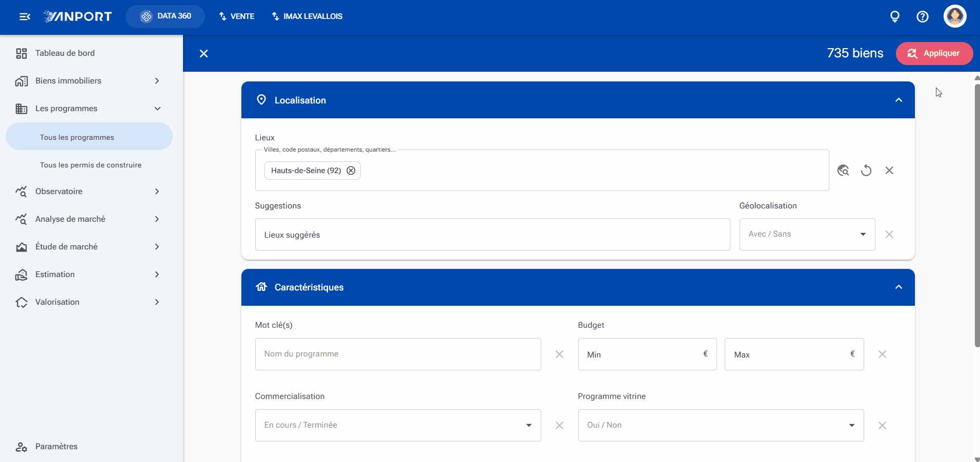This screenshot has height=462, width=980.
Task: Apply filters with Appliquer button
Action: (x=934, y=53)
